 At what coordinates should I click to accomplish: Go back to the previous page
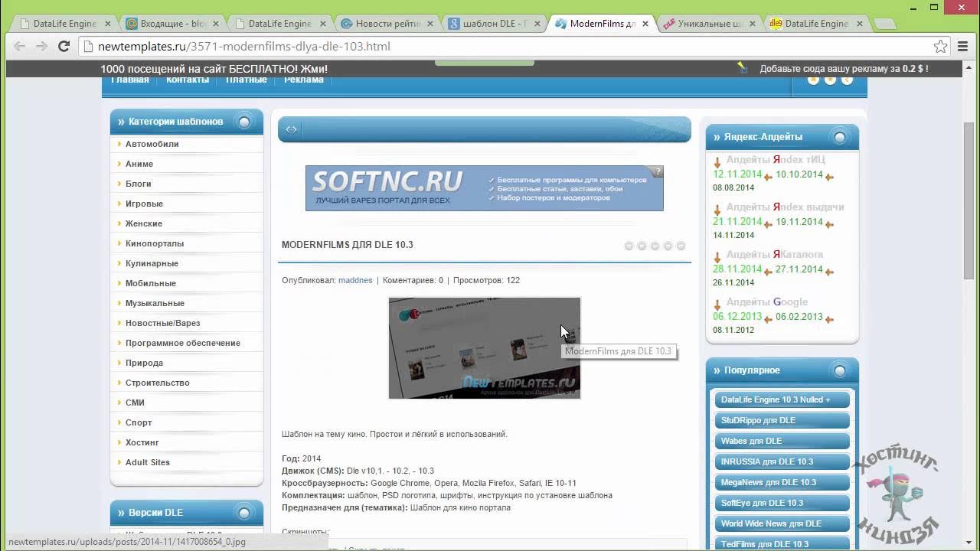(19, 46)
